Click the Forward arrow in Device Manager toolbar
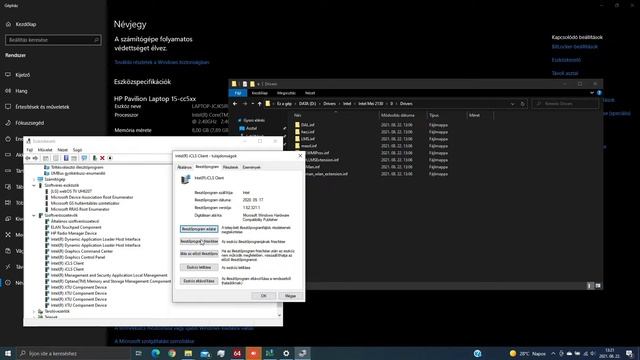 click(35, 158)
